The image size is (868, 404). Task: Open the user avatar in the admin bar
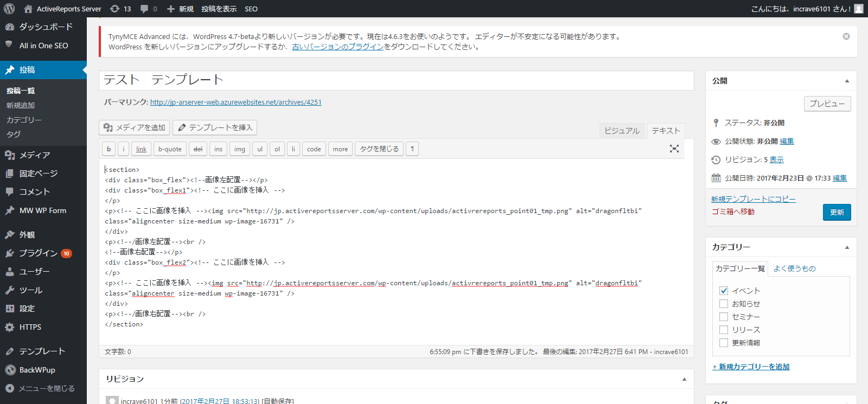(859, 9)
